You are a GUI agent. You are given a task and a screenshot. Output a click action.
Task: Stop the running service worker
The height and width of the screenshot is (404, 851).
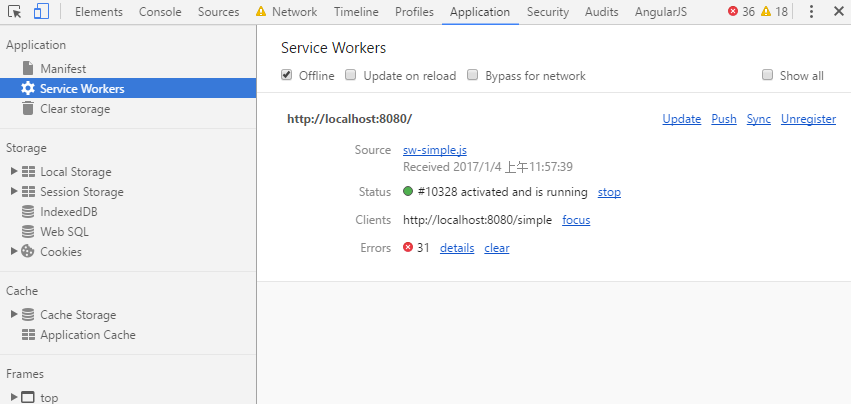pos(609,192)
